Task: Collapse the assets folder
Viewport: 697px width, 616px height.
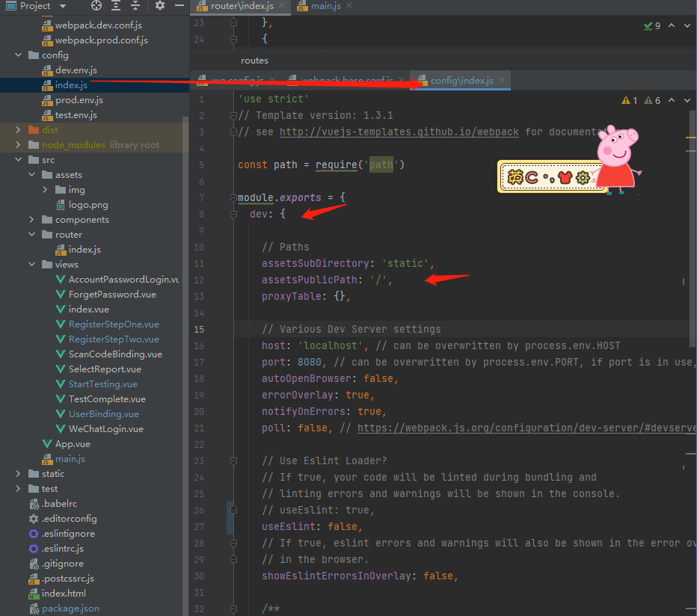Action: [31, 175]
